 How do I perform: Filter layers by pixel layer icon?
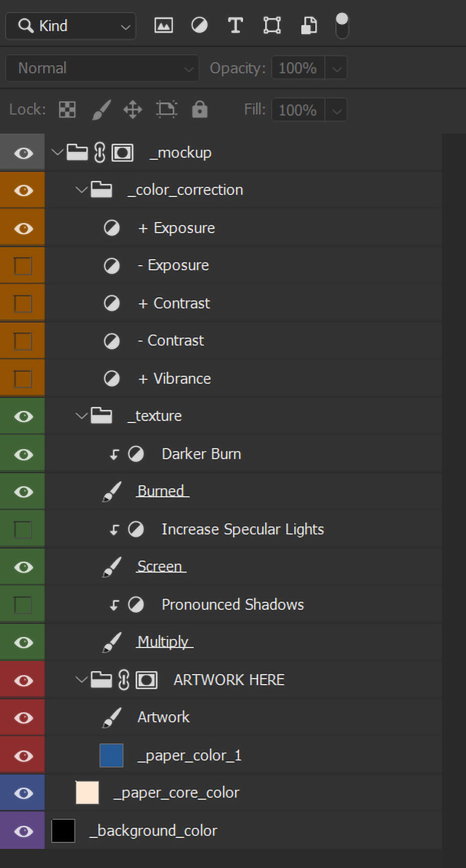coord(163,25)
